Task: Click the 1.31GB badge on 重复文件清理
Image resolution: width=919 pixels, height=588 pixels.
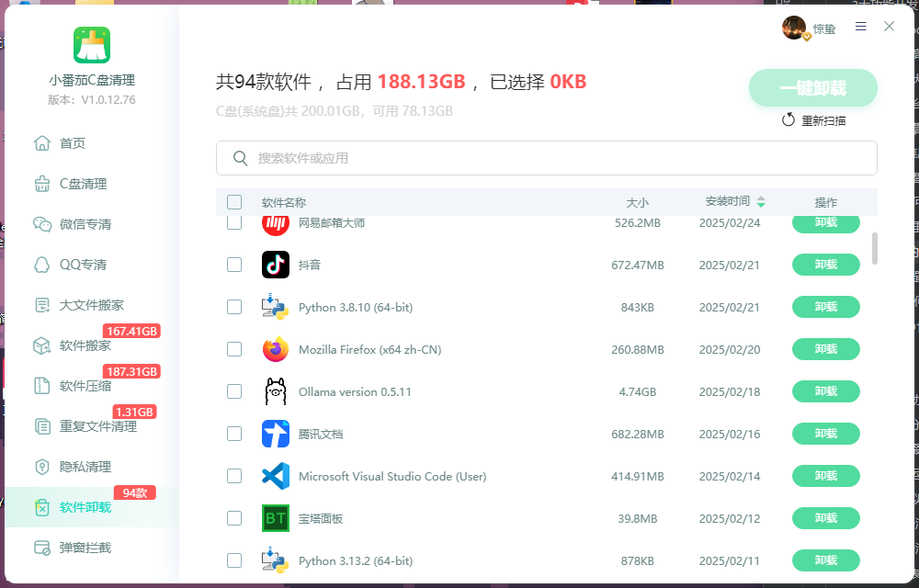Action: tap(134, 412)
